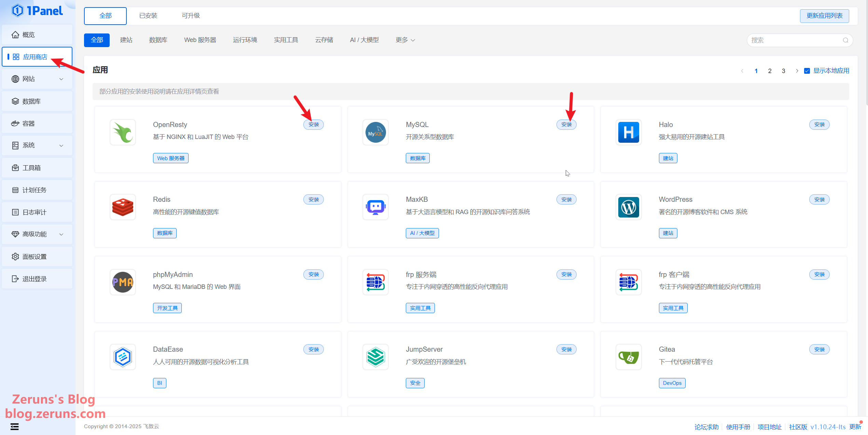Click the phpMyAdmin PMA icon

(123, 282)
